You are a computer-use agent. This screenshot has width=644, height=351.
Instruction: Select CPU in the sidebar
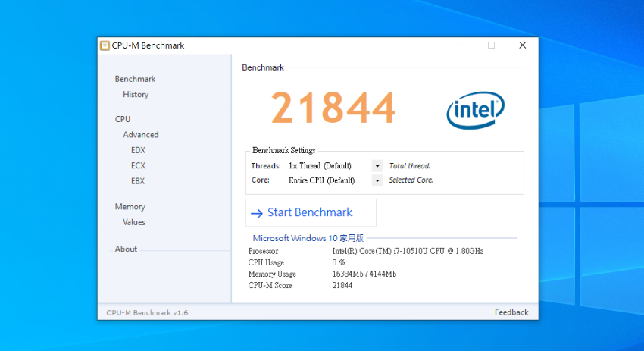click(x=123, y=119)
